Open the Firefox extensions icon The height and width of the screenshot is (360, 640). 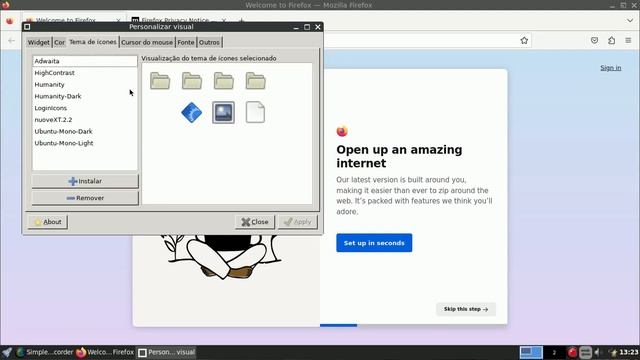611,40
